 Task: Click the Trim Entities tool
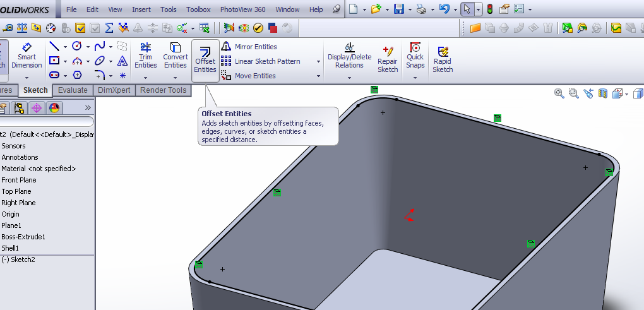click(145, 56)
